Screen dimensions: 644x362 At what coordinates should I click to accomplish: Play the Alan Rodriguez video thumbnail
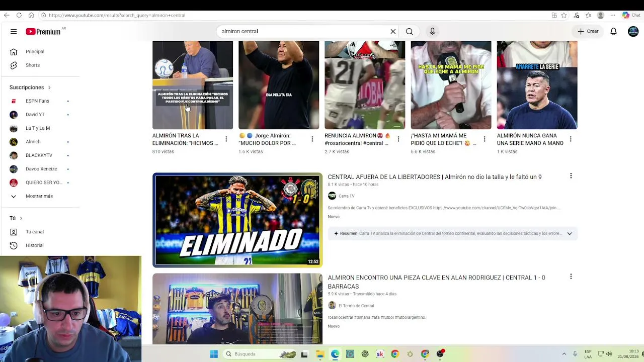pos(237,309)
